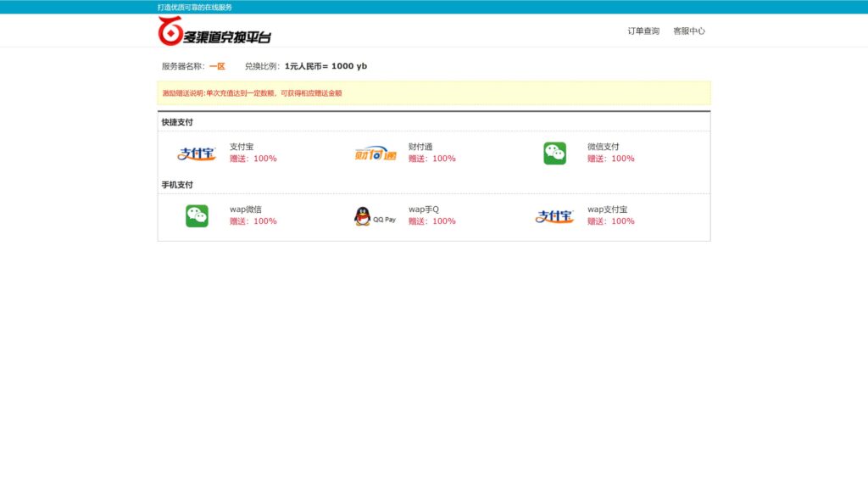Screen dimensions: 868x486
Task: Click the 手机支付 section heading
Action: (177, 185)
